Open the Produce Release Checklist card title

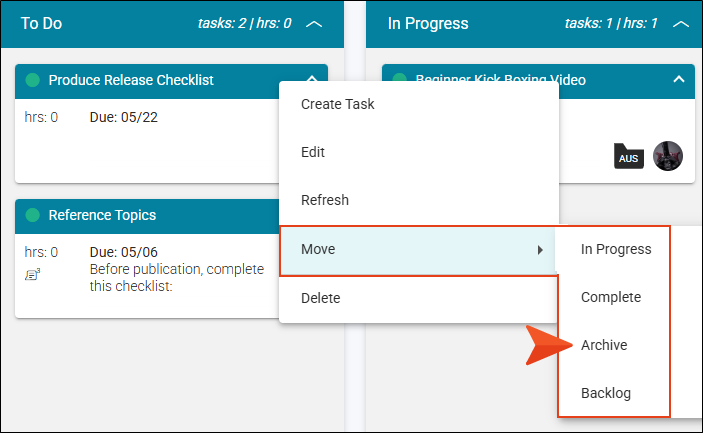[131, 80]
